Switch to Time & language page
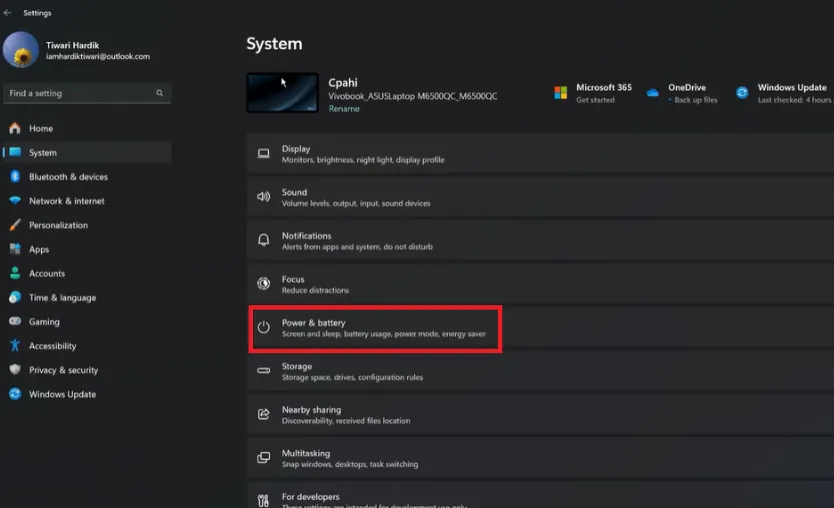 click(x=62, y=298)
